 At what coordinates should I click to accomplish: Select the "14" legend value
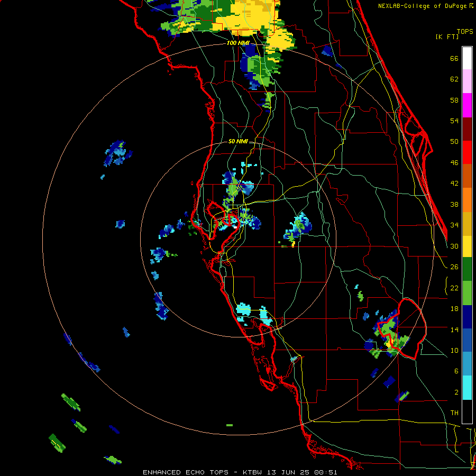click(454, 329)
